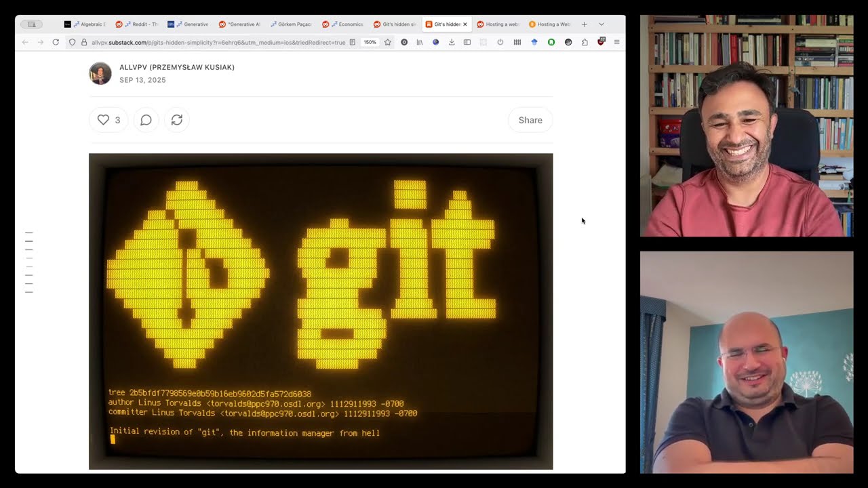
Task: Open author ALLVPV (PRZEMYSŁAW KUSIAK) link
Action: (177, 67)
